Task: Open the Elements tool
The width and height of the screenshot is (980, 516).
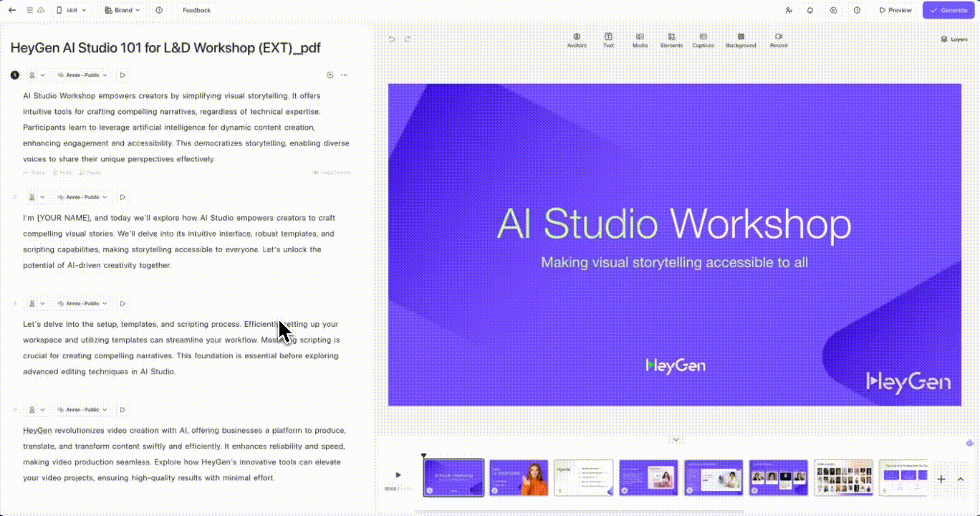Action: tap(671, 40)
